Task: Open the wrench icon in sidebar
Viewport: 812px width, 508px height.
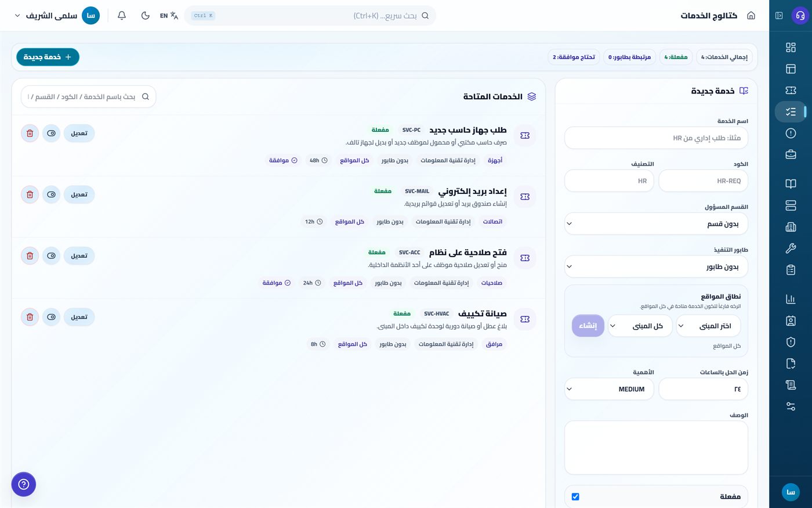Action: pos(791,248)
